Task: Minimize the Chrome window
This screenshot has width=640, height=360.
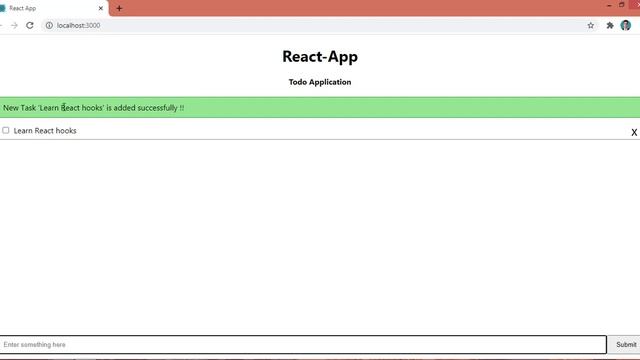Action: pyautogui.click(x=609, y=5)
